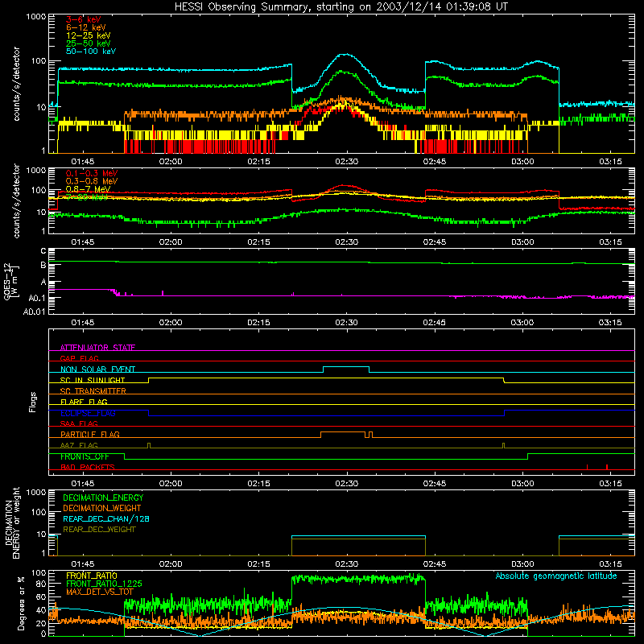The image size is (644, 644).
Task: Click '01:45' under the top keV plot
Action: coord(83,162)
